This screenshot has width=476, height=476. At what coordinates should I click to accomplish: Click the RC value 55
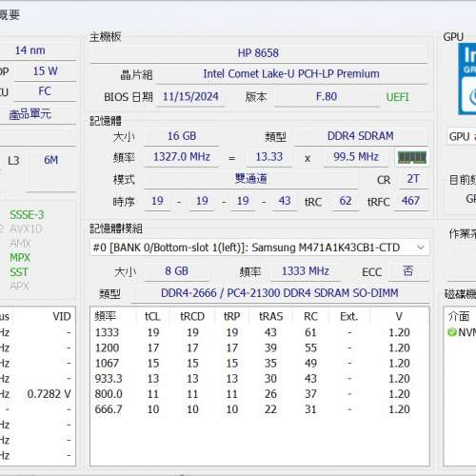310,348
